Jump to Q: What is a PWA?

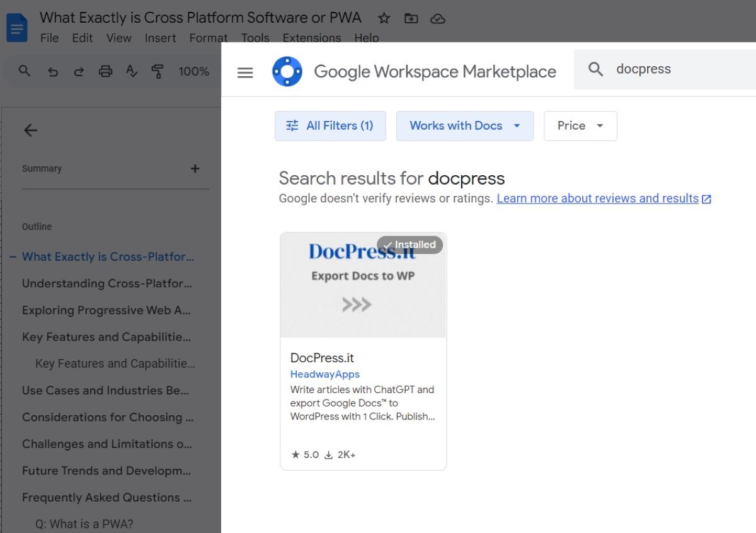pos(84,524)
